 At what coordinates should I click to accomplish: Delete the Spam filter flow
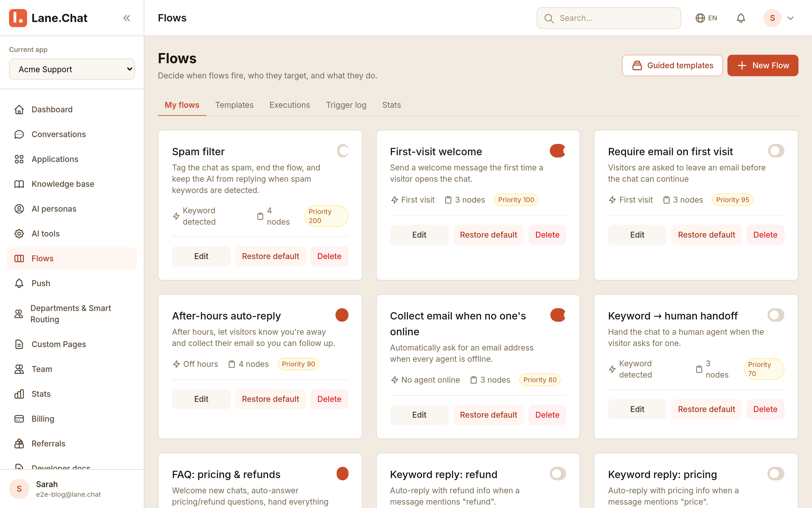tap(329, 256)
